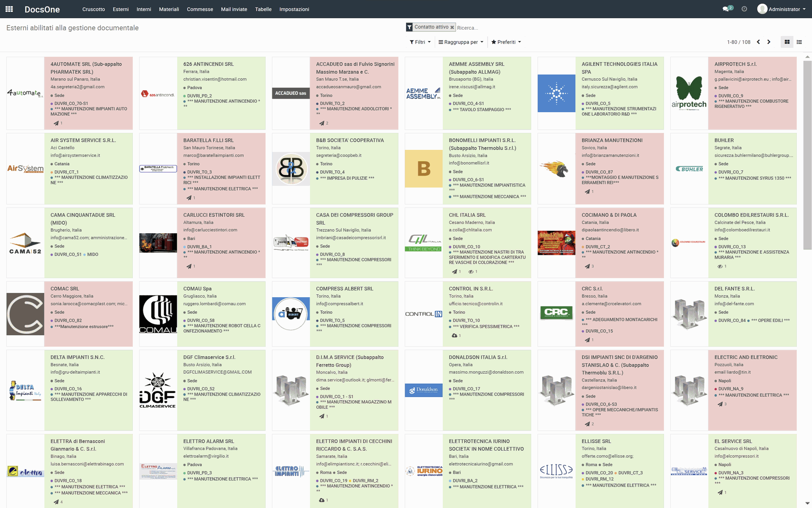Viewport: 812px width, 508px height.
Task: Open the Preferiti dropdown
Action: (x=506, y=42)
